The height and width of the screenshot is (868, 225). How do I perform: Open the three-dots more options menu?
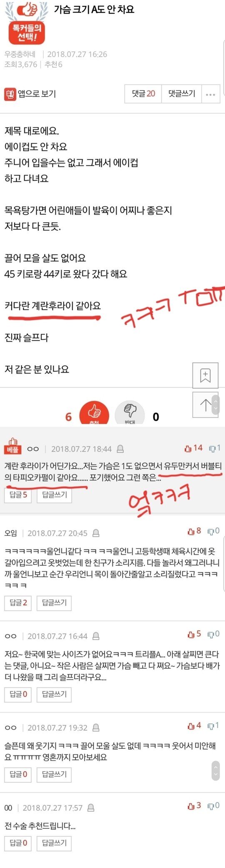coord(210,94)
